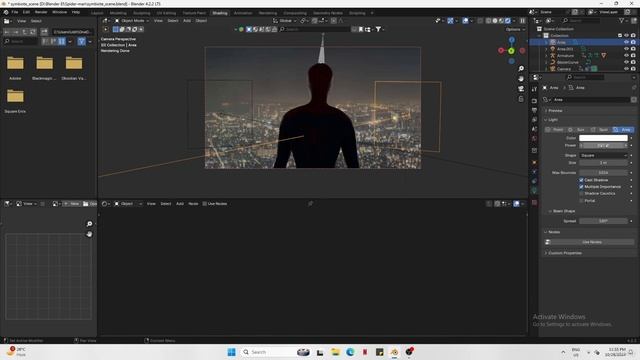
Task: Click the white light Color swatch
Action: (x=603, y=138)
